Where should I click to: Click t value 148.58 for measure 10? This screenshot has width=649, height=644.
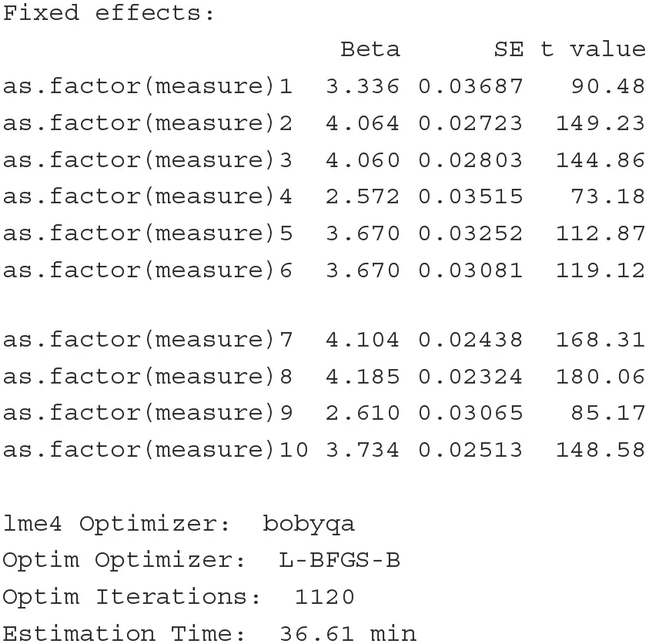click(x=600, y=450)
